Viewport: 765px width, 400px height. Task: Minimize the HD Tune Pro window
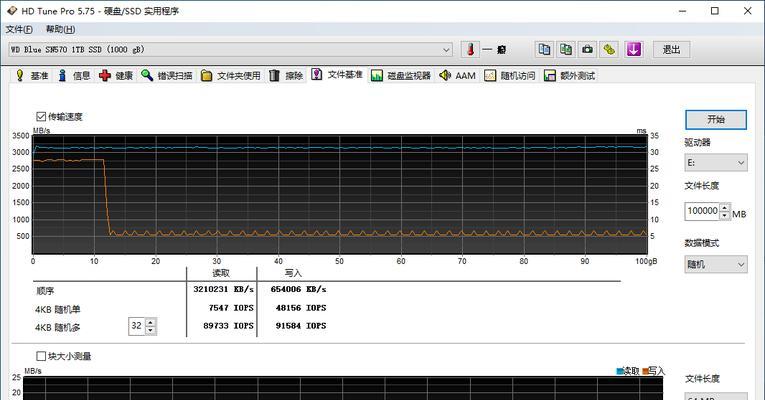tap(682, 10)
